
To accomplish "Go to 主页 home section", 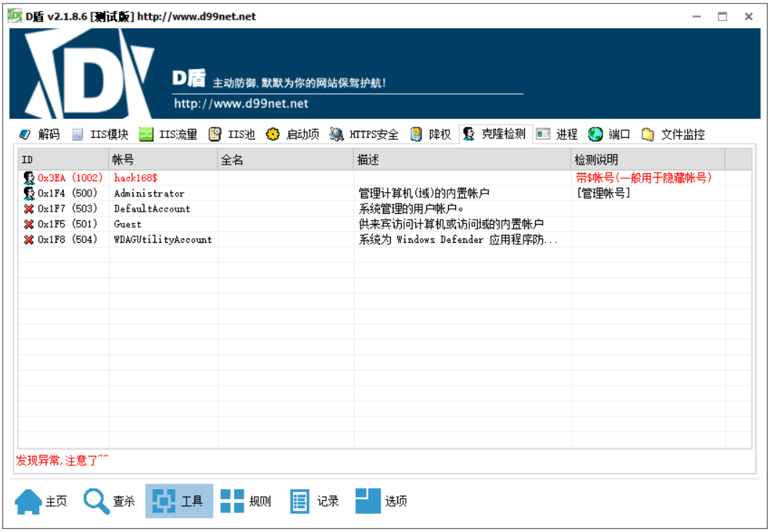I will [42, 501].
